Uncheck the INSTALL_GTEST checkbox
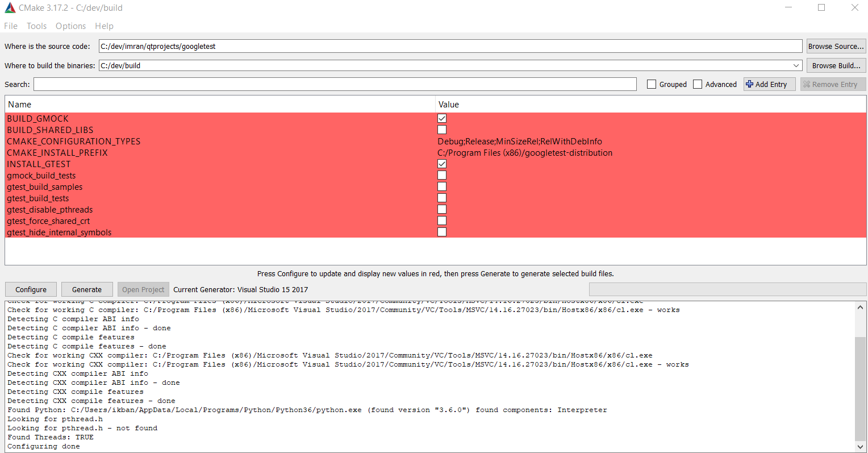Viewport: 868px width, 453px height. pyautogui.click(x=442, y=164)
